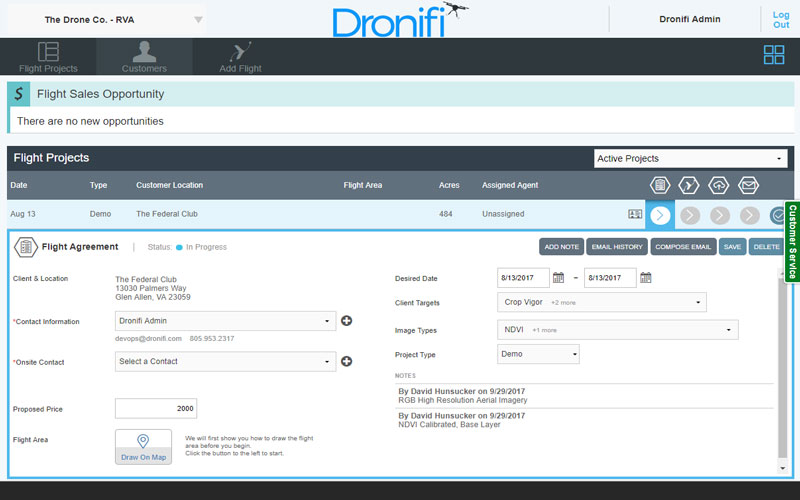Open the Onsite Contact dropdown

point(225,361)
